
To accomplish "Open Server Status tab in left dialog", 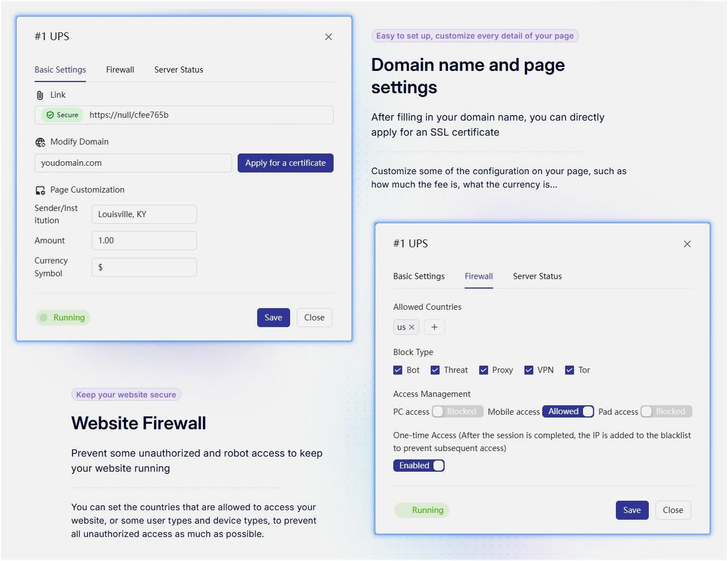I will pos(179,70).
